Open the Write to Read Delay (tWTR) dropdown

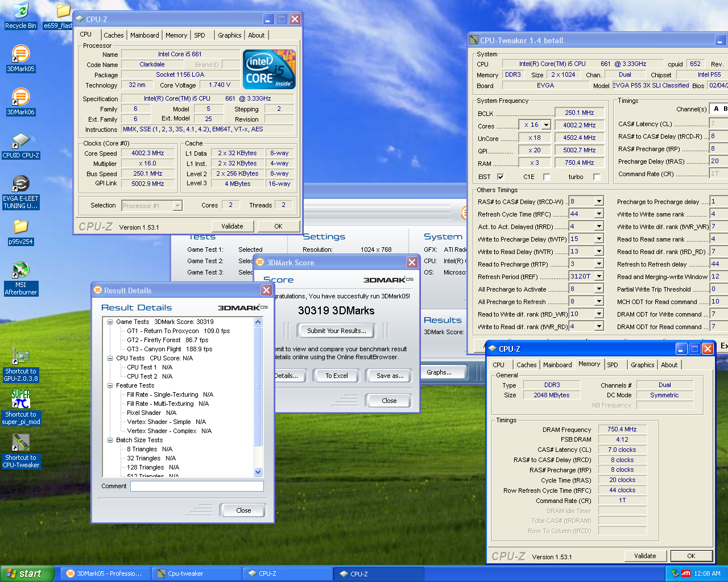tap(599, 251)
